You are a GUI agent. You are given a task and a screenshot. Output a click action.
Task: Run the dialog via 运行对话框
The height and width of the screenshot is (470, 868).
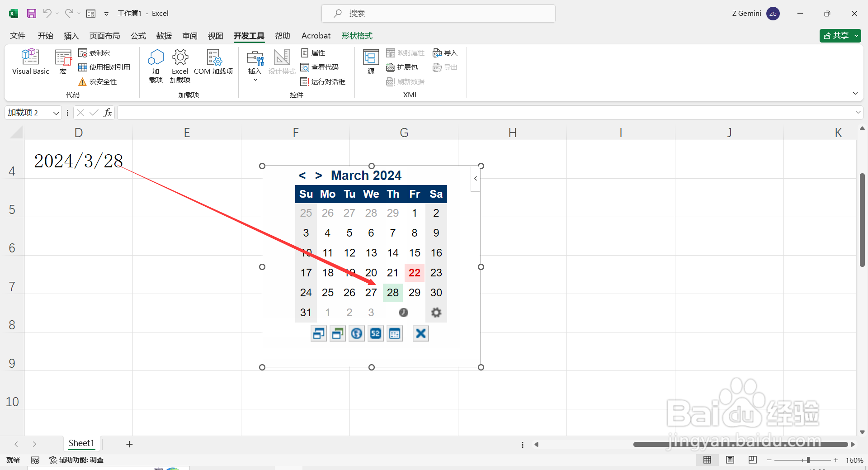coord(323,82)
